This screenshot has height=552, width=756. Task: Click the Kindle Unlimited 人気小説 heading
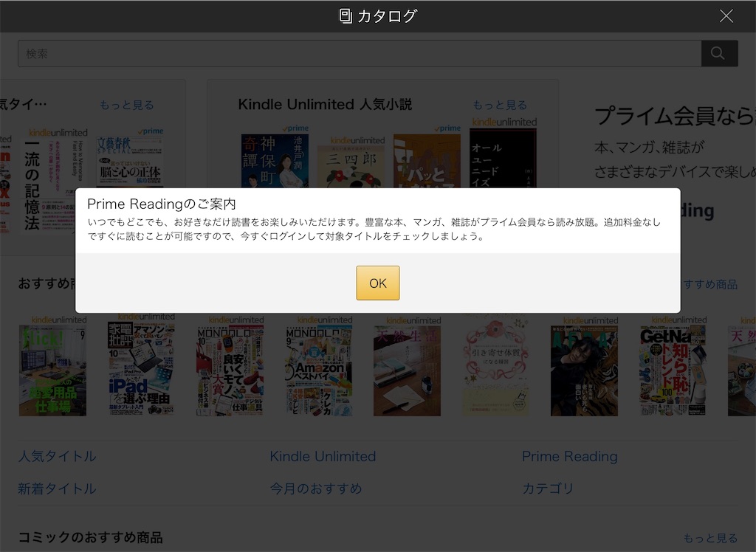coord(325,105)
